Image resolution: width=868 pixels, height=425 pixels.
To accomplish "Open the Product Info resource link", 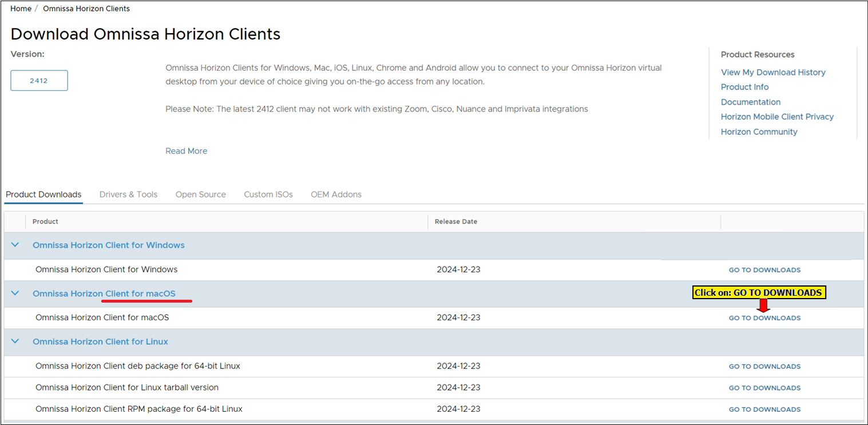I will click(x=745, y=87).
